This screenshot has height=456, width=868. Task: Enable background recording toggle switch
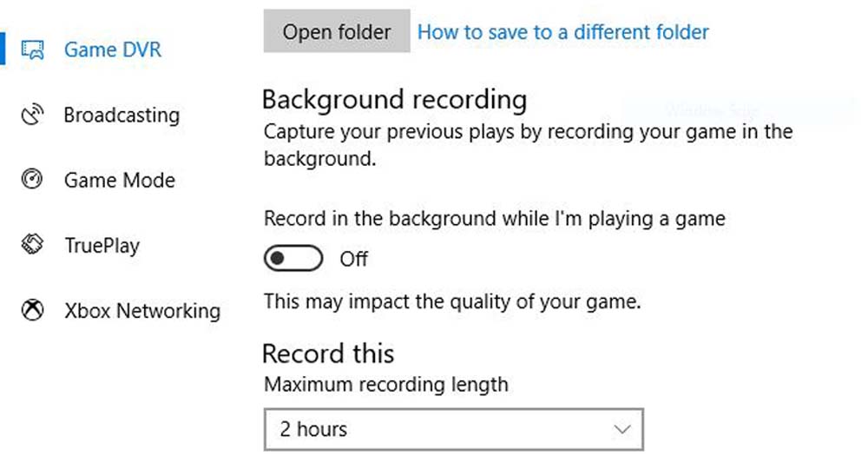click(293, 258)
